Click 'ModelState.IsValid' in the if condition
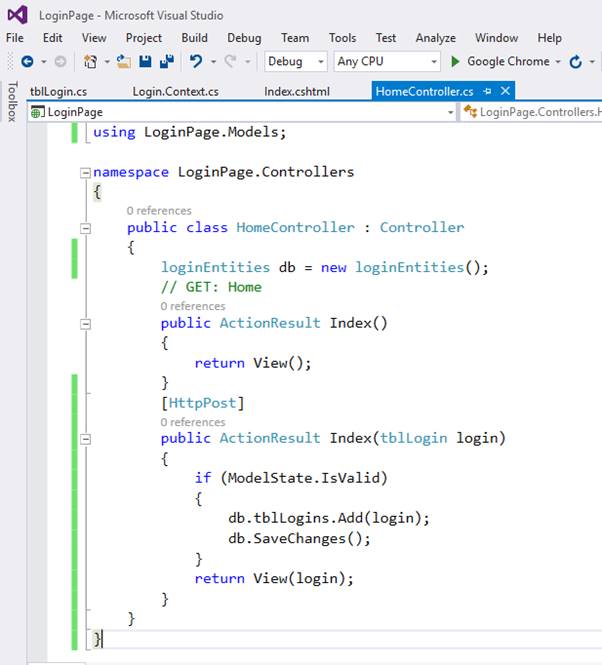 (304, 478)
